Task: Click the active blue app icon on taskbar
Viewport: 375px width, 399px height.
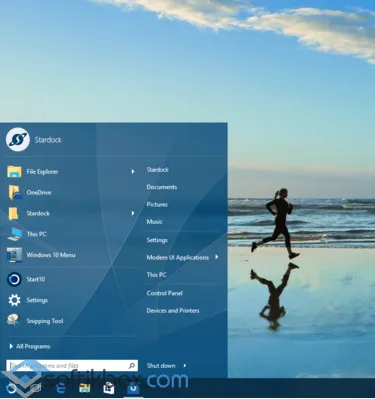Action: click(133, 389)
